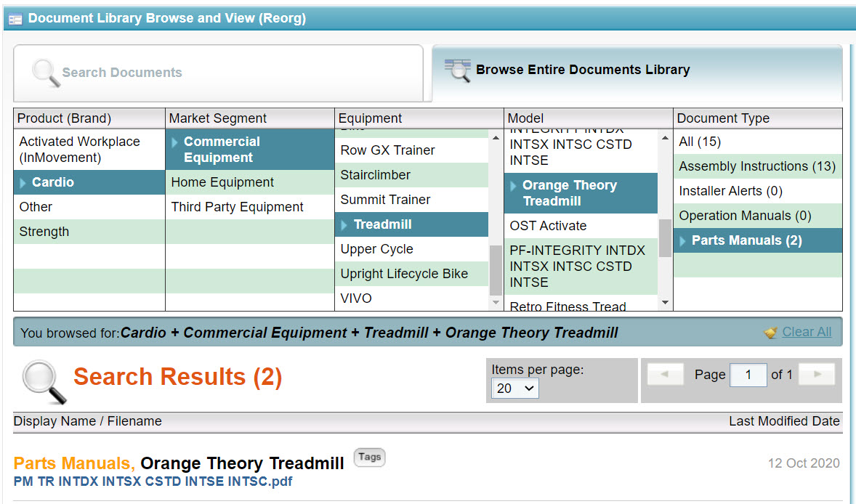
Task: Select the Home Equipment market segment
Action: pos(250,182)
